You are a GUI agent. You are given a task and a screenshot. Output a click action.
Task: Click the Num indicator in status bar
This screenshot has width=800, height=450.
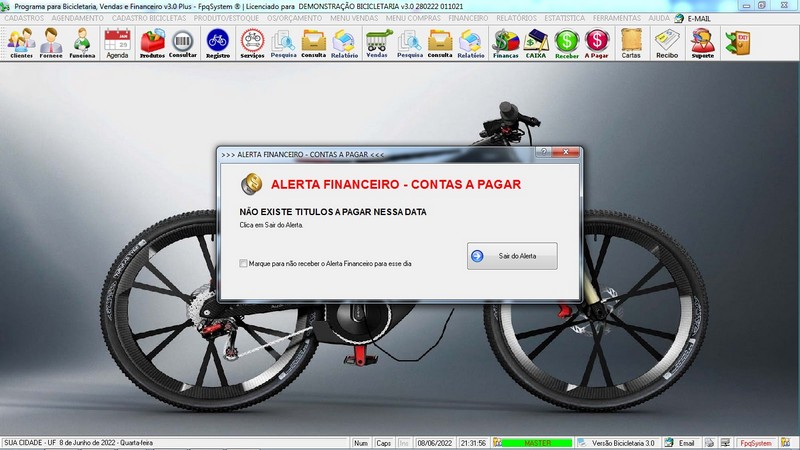click(x=361, y=443)
